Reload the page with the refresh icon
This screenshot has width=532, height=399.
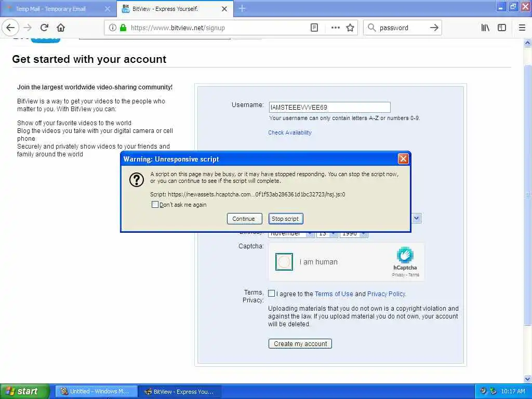coord(44,28)
